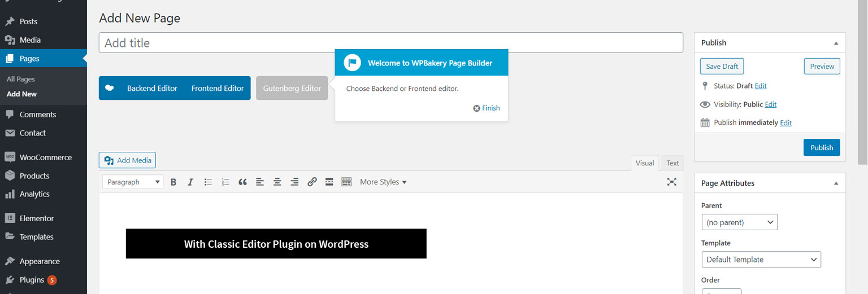Edit the page Status link
The height and width of the screenshot is (294, 868).
(x=761, y=86)
